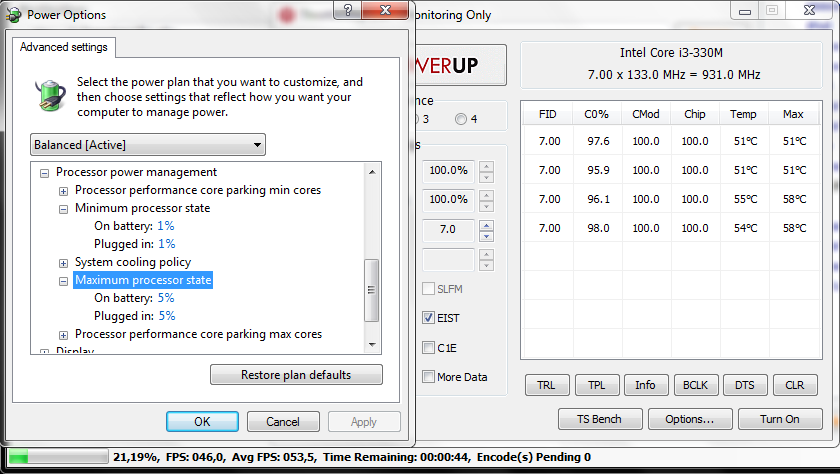Image resolution: width=840 pixels, height=474 pixels.
Task: Click the 55°C temperature cell
Action: [x=745, y=199]
